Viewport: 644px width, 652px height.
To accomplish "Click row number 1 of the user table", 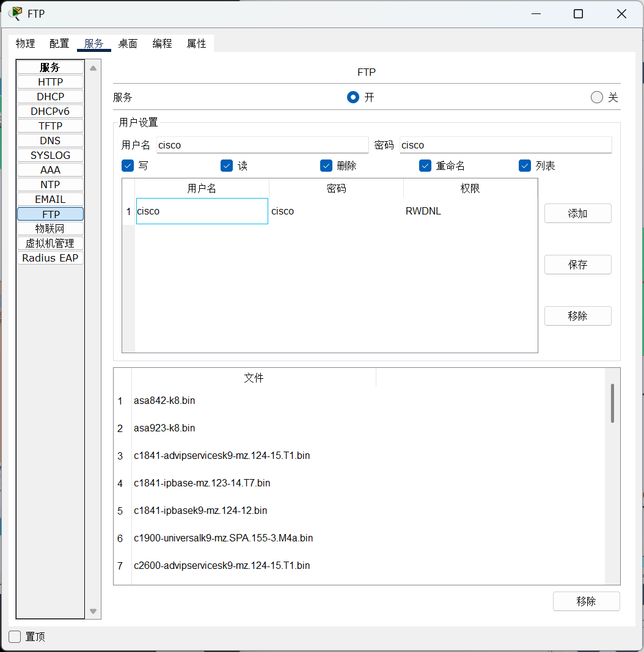I will (128, 211).
